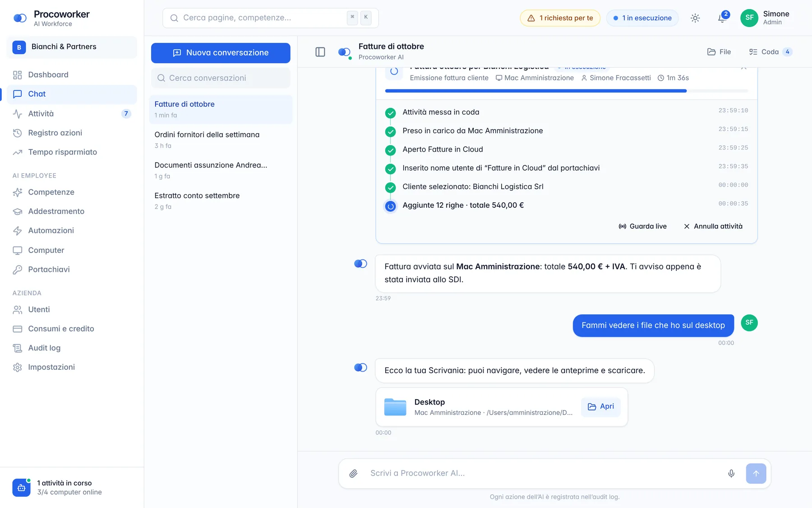Open Registro azioni
The height and width of the screenshot is (508, 812).
(72, 133)
